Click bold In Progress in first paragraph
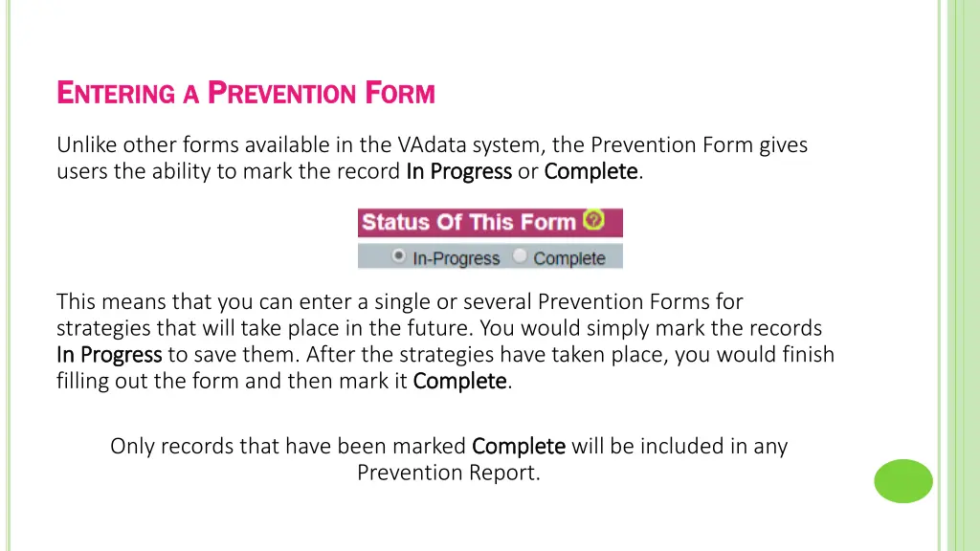This screenshot has width=980, height=551. pyautogui.click(x=458, y=171)
